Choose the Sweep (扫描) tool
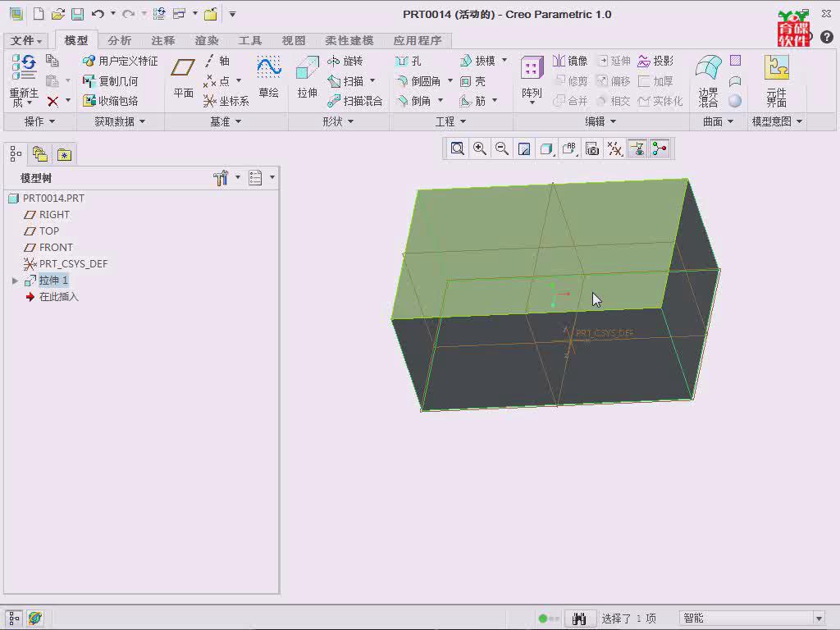The height and width of the screenshot is (630, 840). (x=345, y=81)
